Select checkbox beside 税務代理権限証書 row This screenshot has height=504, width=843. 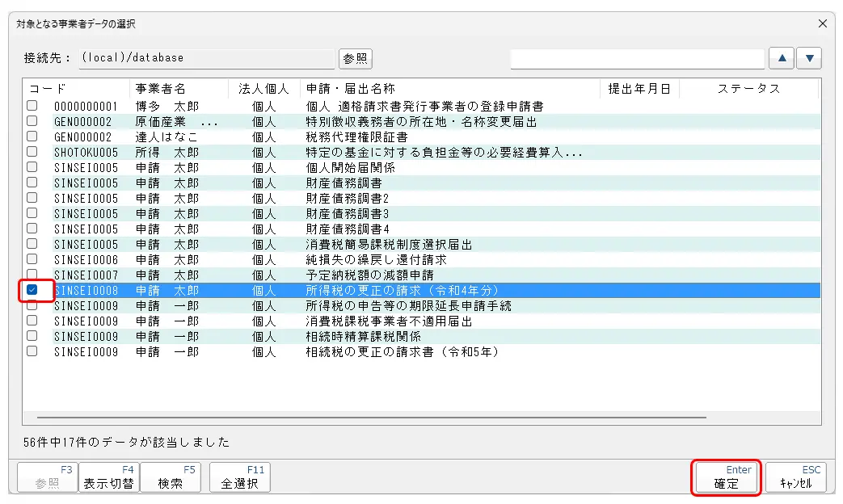click(x=32, y=136)
